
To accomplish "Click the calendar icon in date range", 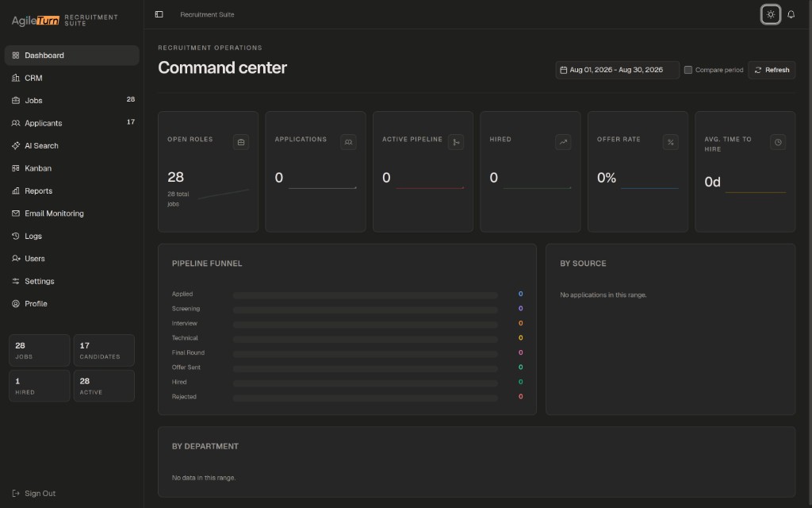I will click(x=564, y=70).
